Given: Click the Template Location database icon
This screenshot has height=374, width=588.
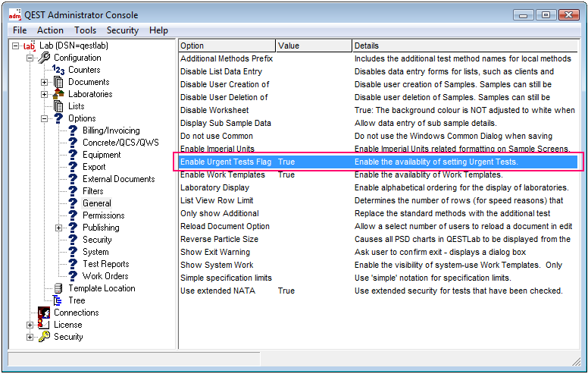Looking at the screenshot, I should point(58,288).
